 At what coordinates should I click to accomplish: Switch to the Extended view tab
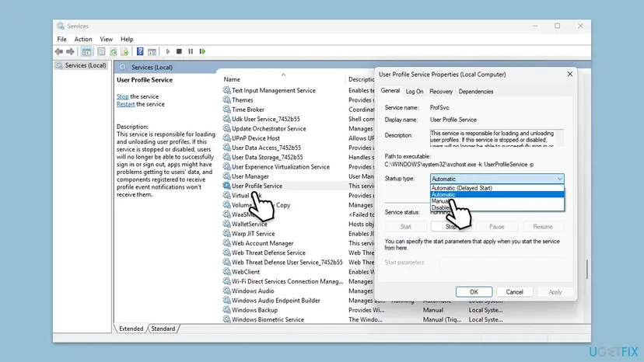(131, 329)
